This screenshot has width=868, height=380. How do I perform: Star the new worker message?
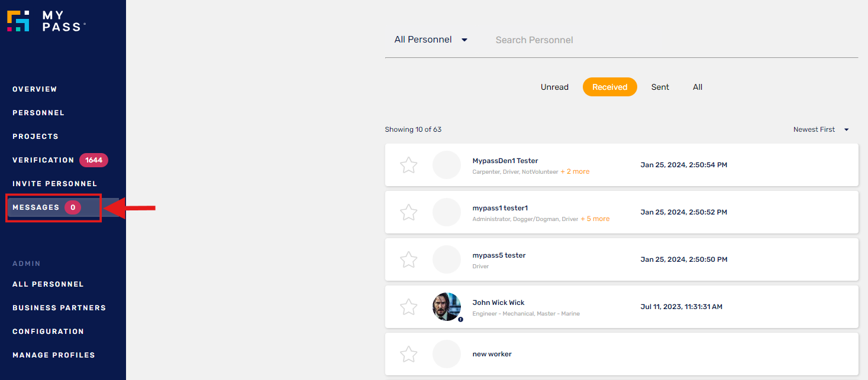pyautogui.click(x=409, y=354)
